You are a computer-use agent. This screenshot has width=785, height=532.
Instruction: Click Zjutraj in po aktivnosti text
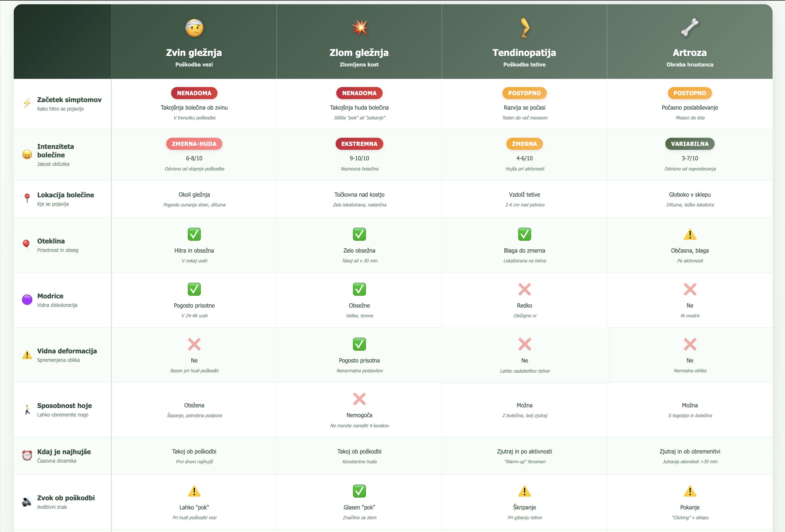pyautogui.click(x=525, y=452)
